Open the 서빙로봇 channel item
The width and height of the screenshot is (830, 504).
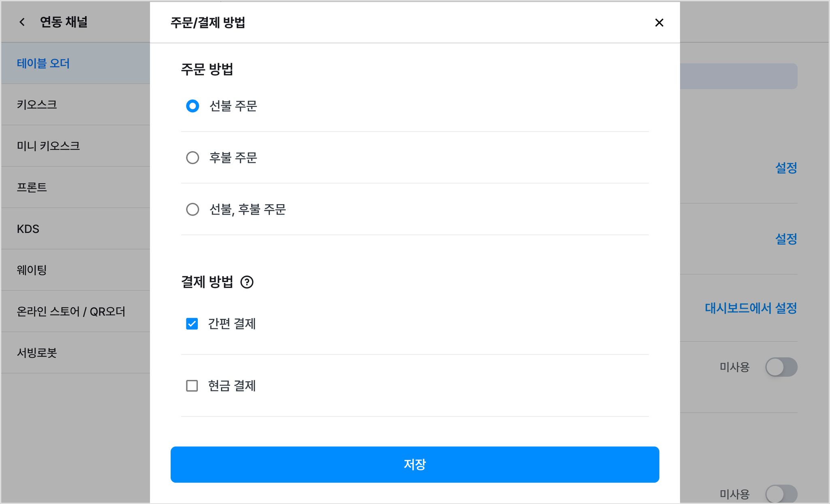coord(75,352)
